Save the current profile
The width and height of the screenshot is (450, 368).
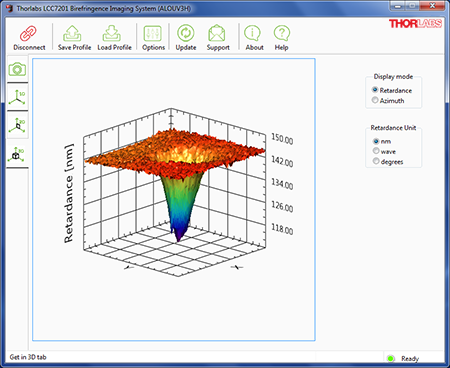click(x=74, y=38)
